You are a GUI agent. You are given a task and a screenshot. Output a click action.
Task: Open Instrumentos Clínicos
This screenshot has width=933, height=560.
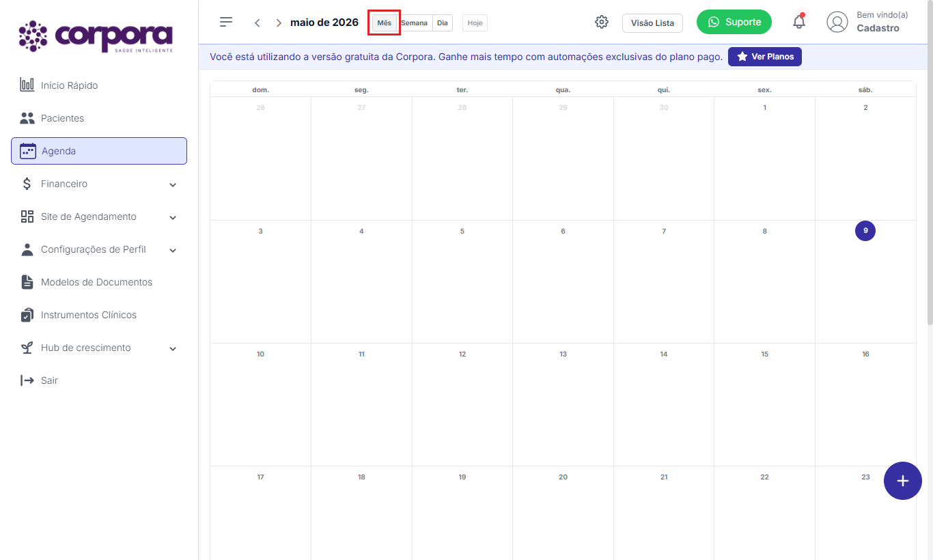point(99,315)
